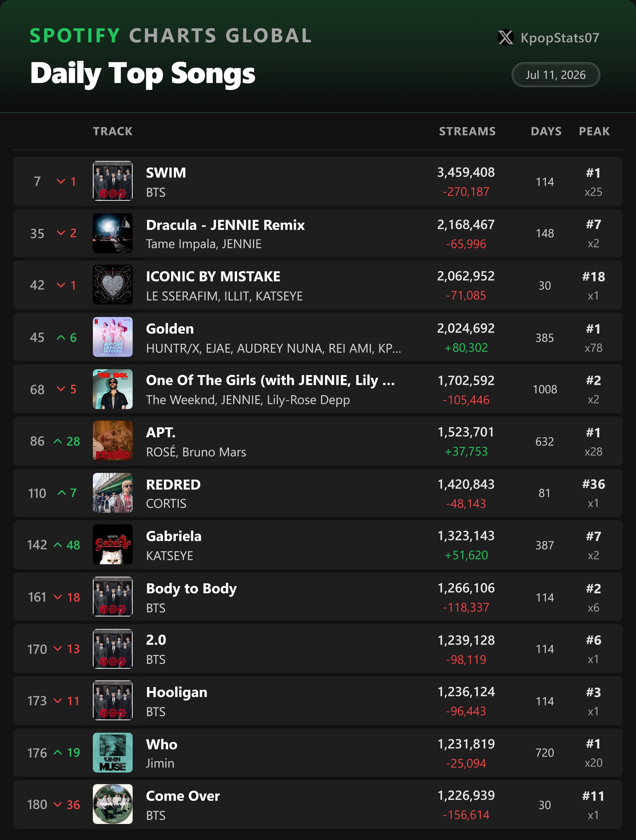Open the Dracula JENNIE Remix cover art

point(113,233)
